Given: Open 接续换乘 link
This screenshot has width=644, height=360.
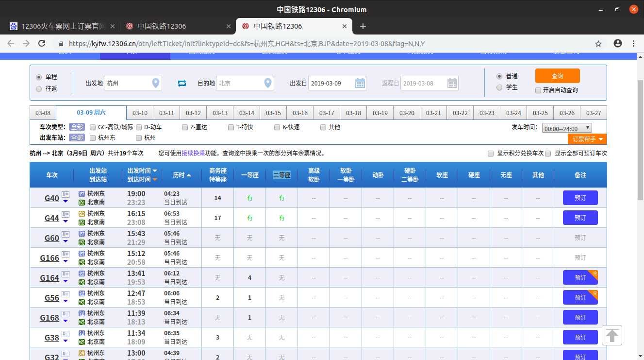Looking at the screenshot, I should tap(193, 153).
